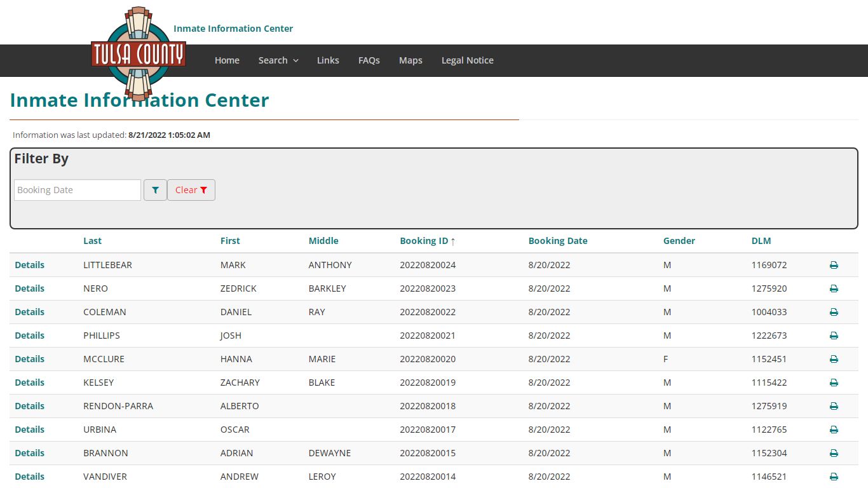The image size is (868, 488).
Task: Click the Inmate Information Center header link
Action: [233, 29]
